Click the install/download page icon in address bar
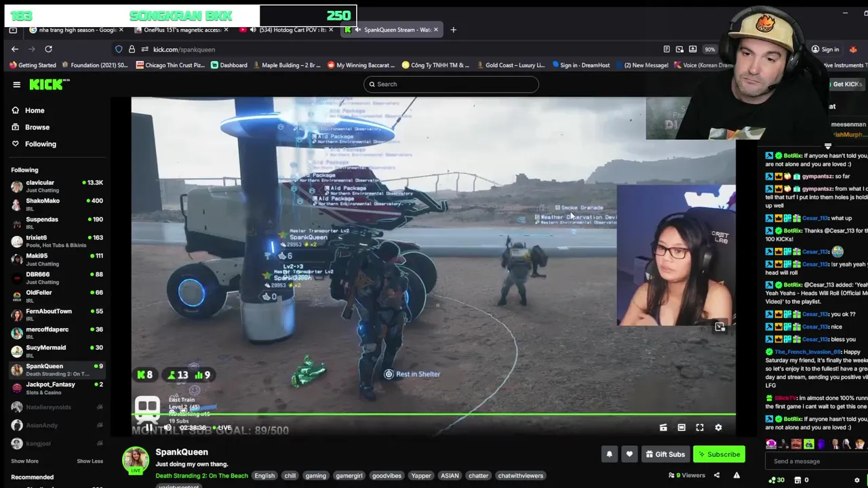The height and width of the screenshot is (488, 868). tap(692, 49)
